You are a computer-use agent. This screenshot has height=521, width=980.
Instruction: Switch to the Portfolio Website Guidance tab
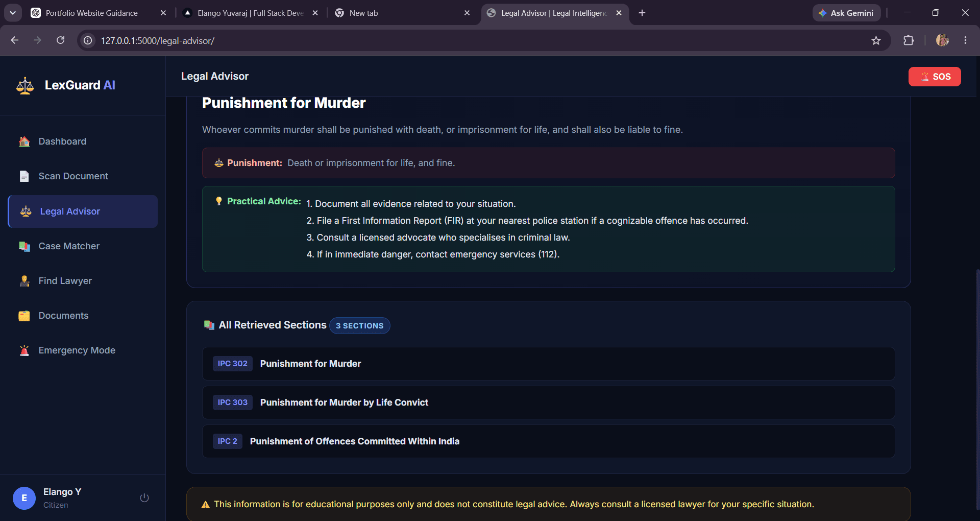99,13
